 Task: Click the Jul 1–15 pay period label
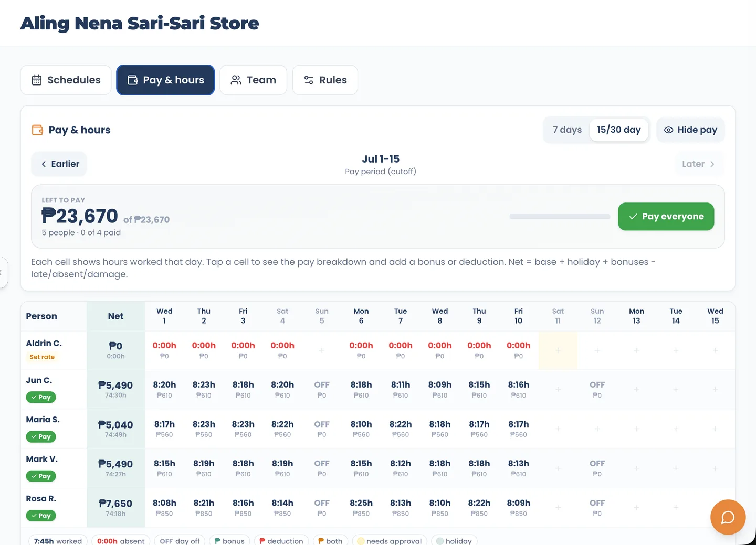click(381, 159)
